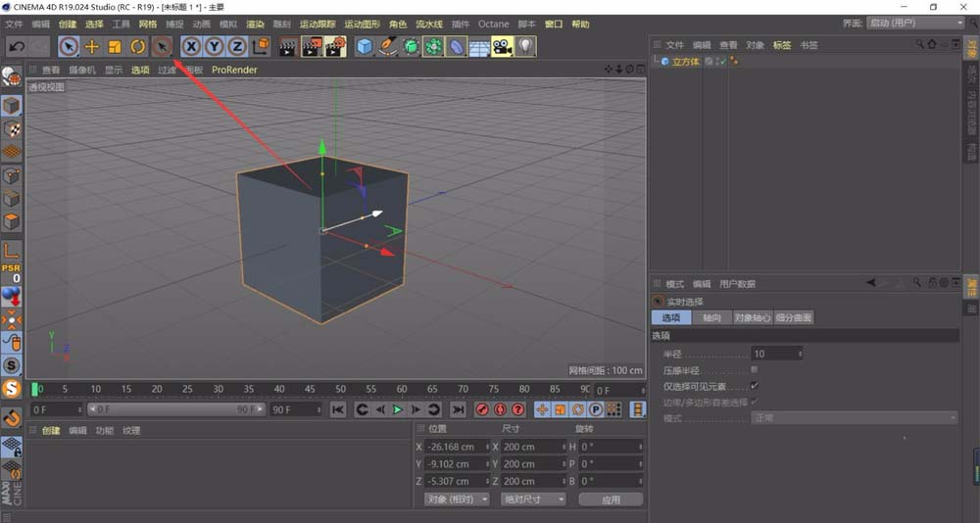Open the 对象 (相对) dropdown
The image size is (980, 523).
[x=457, y=499]
